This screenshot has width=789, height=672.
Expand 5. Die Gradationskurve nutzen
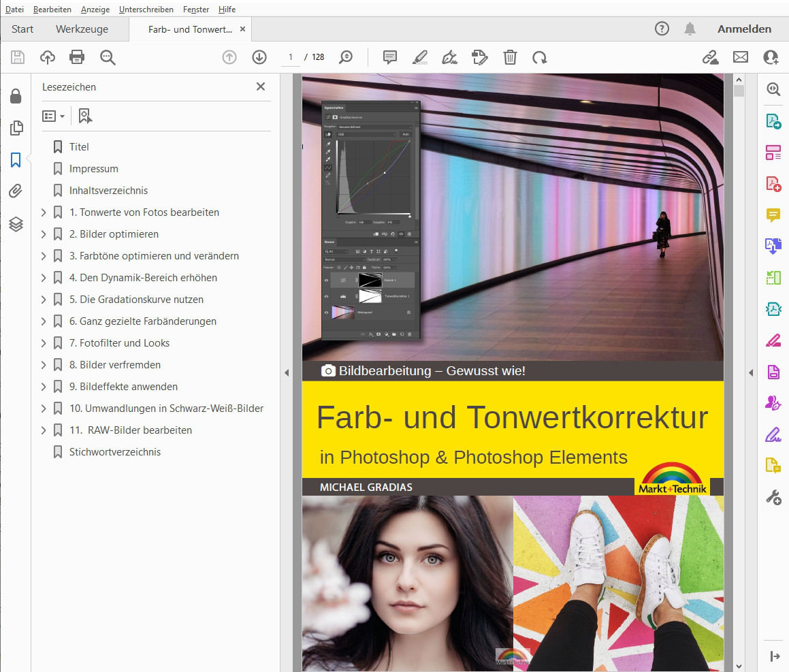44,300
